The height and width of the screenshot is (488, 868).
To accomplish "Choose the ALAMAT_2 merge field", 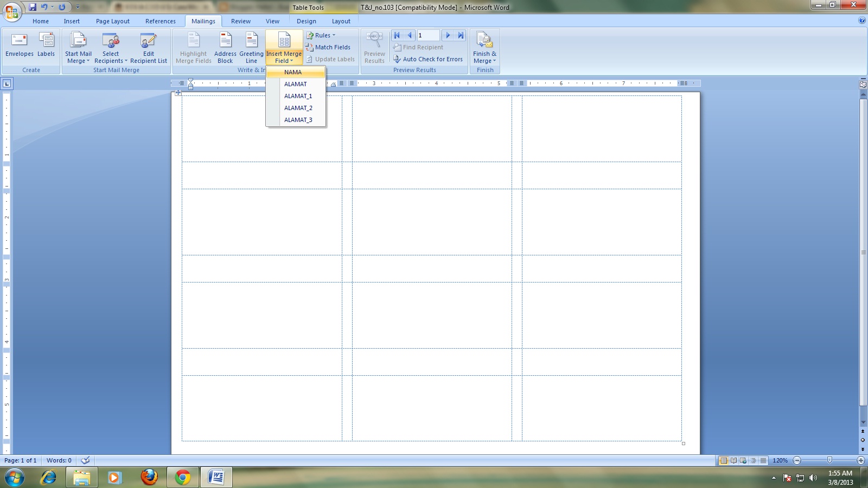I will click(296, 108).
